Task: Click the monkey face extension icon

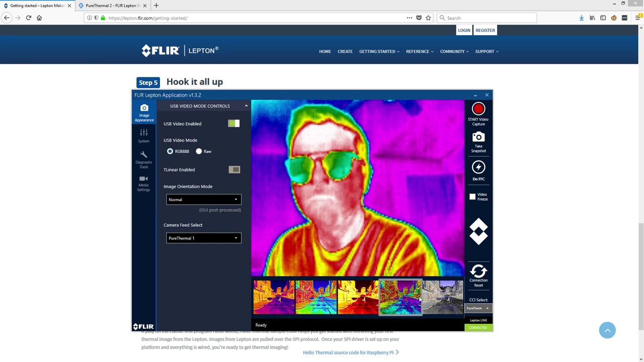Action: [x=614, y=18]
